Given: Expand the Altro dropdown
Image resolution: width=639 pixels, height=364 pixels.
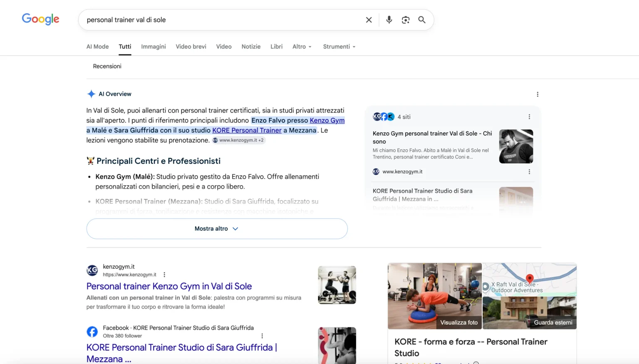Looking at the screenshot, I should tap(302, 47).
